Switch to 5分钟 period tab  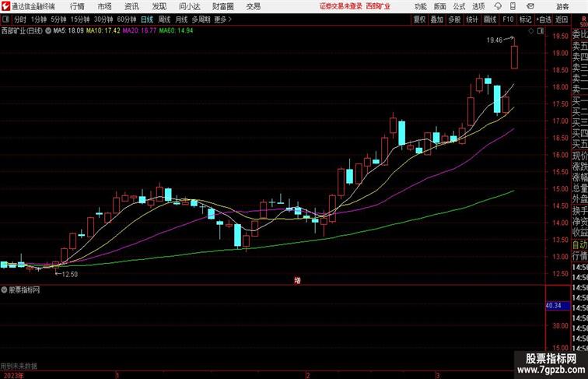(x=58, y=19)
